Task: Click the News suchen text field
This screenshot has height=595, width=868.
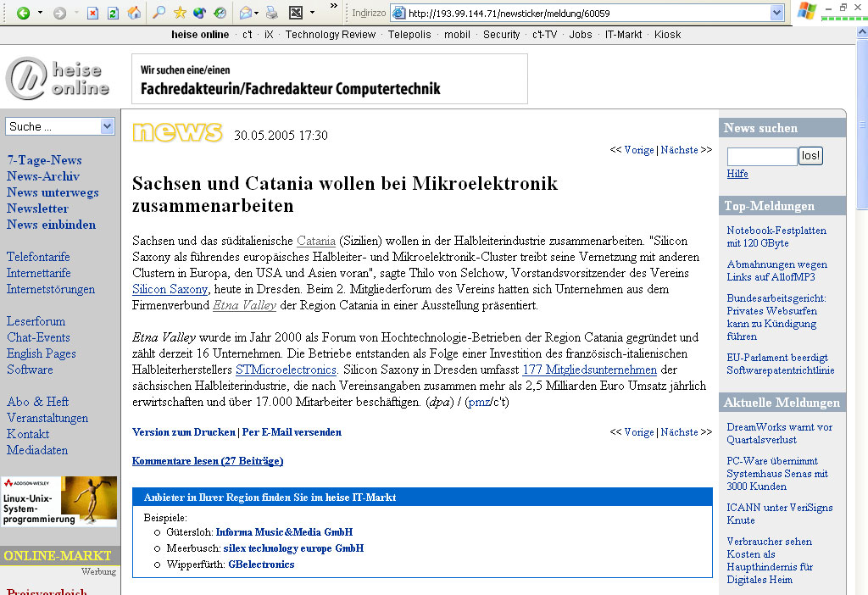Action: pyautogui.click(x=762, y=157)
